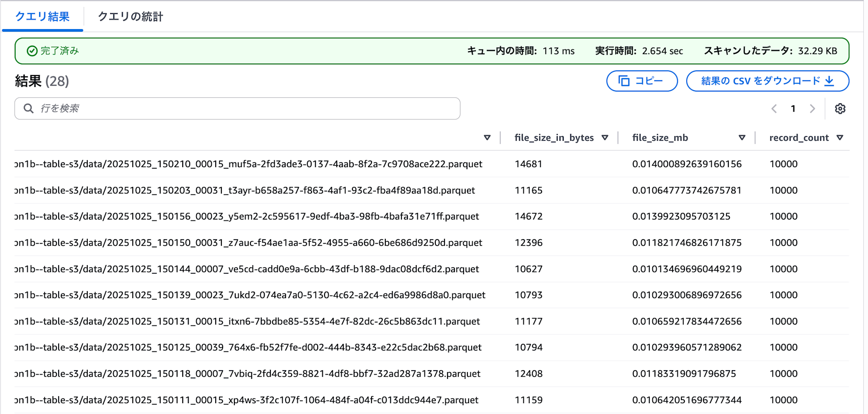Sort by the file path column arrow
The height and width of the screenshot is (414, 868).
(x=487, y=138)
